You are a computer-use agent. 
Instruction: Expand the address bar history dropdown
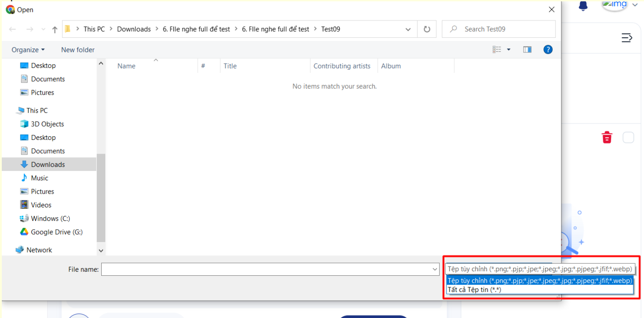pos(408,29)
